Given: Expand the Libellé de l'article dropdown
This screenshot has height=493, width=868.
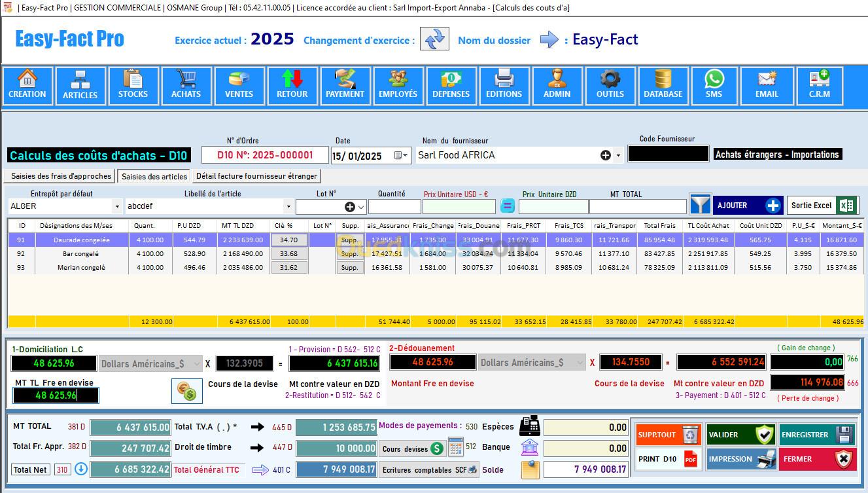Looking at the screenshot, I should 288,207.
